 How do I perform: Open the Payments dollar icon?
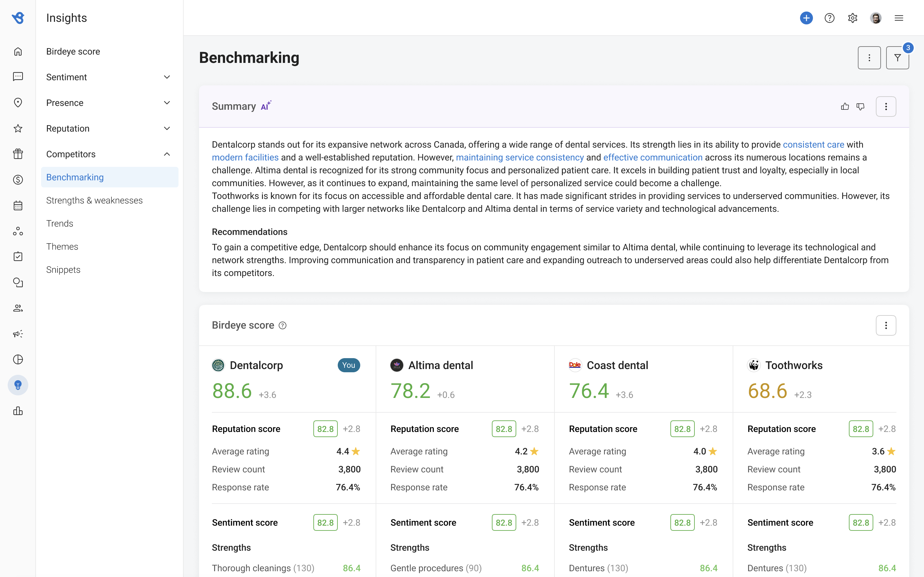pyautogui.click(x=18, y=180)
